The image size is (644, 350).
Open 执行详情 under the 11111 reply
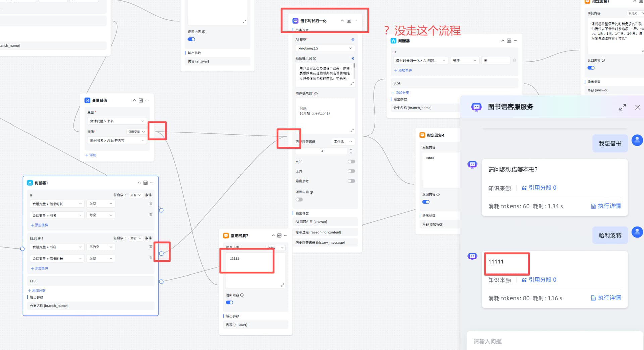[x=606, y=298]
